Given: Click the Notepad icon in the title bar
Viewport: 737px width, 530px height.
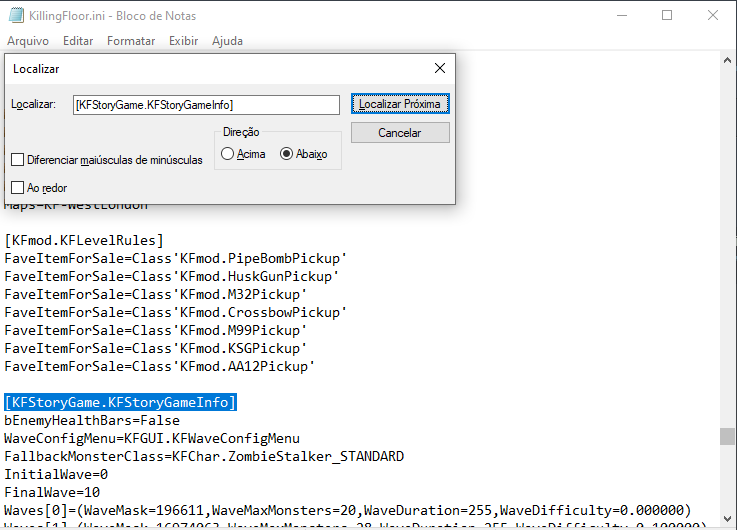Looking at the screenshot, I should point(16,15).
